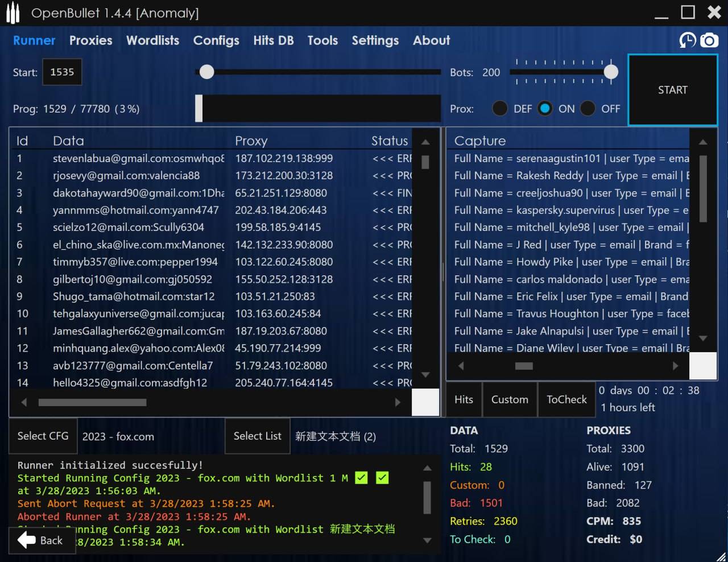Select the DEF proxy mode radio button
The height and width of the screenshot is (562, 728).
pos(500,109)
